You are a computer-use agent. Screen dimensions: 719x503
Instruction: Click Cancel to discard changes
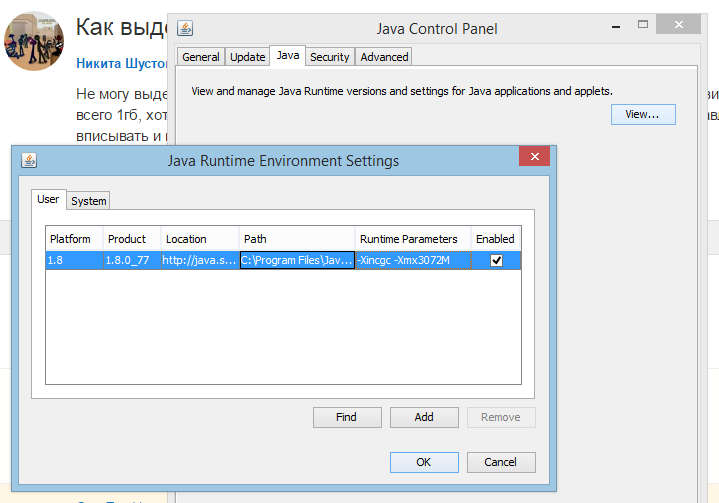500,462
